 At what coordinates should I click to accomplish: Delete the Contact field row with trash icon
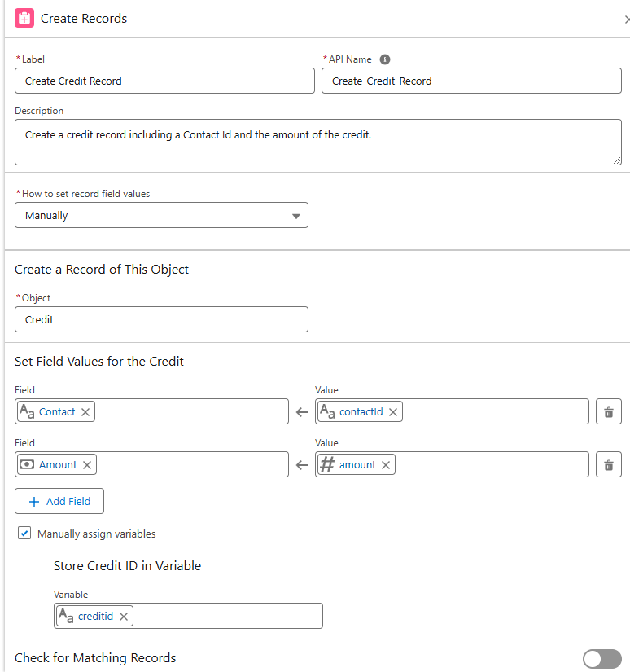click(x=608, y=412)
